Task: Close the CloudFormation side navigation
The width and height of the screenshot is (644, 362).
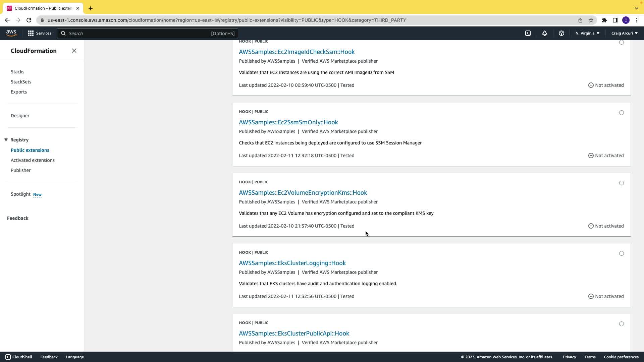Action: coord(74,51)
